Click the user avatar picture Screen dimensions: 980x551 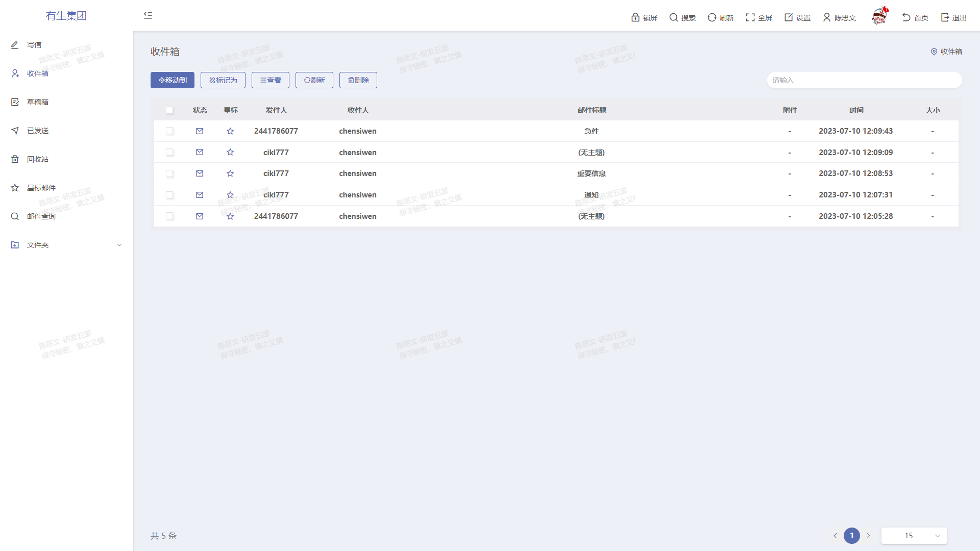point(879,17)
